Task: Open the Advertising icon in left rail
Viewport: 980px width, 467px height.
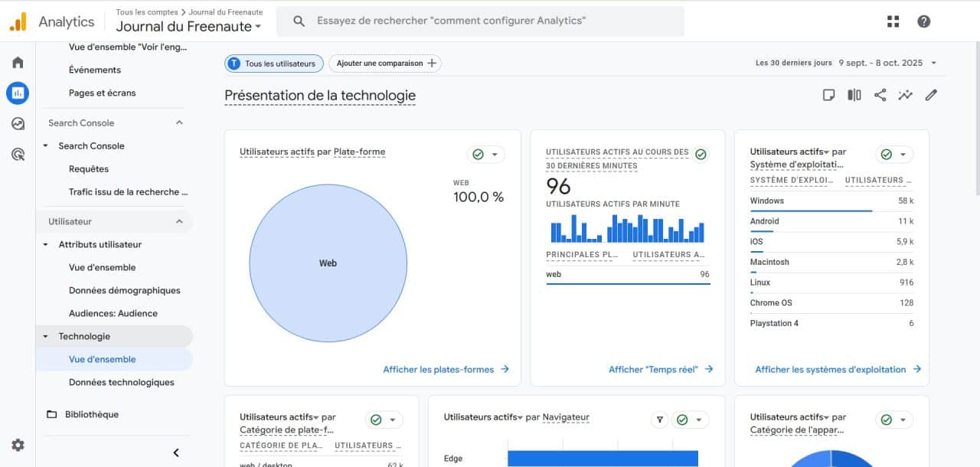Action: click(18, 155)
